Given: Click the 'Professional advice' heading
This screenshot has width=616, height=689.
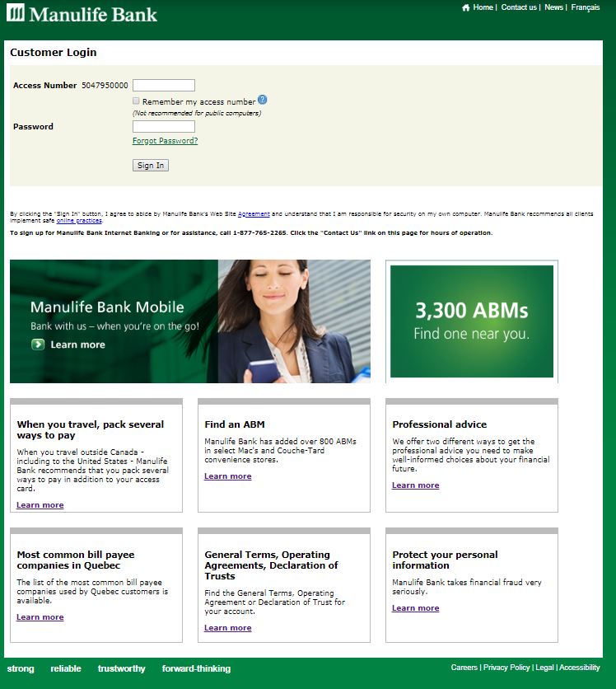Looking at the screenshot, I should [x=440, y=424].
